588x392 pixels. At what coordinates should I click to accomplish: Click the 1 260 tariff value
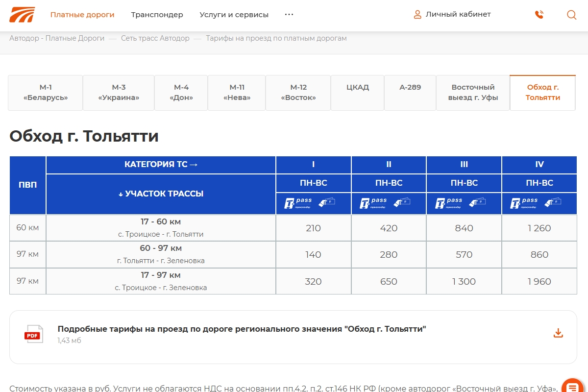pos(539,228)
